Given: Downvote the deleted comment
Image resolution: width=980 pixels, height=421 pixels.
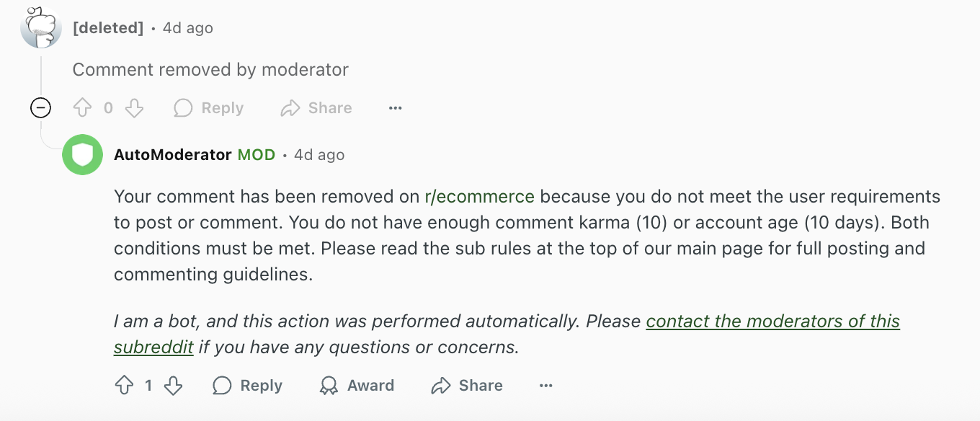Looking at the screenshot, I should 135,107.
